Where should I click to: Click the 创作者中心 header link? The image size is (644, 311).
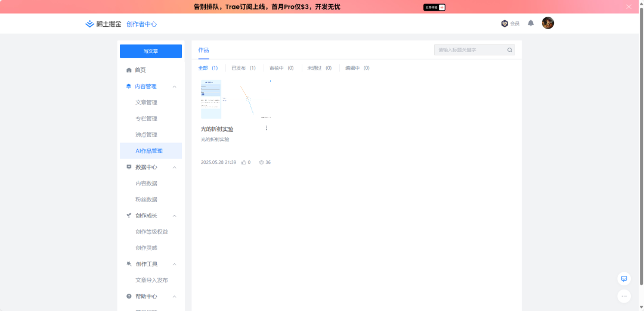(142, 24)
